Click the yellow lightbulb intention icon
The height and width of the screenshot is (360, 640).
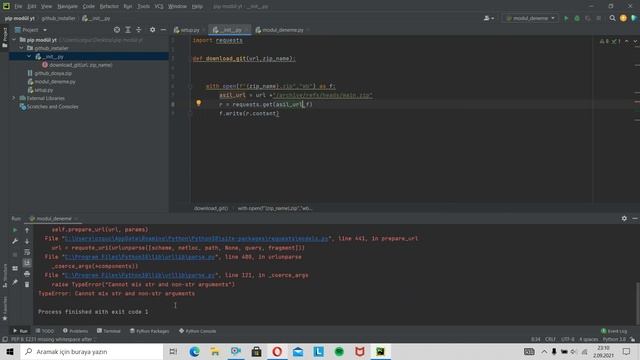point(198,103)
